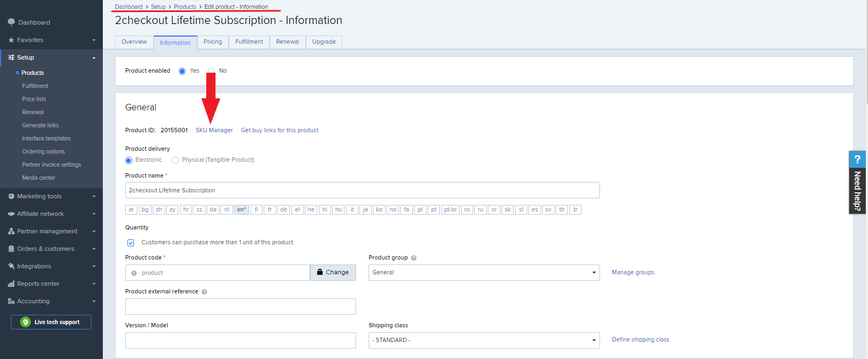Click the Favorites star icon
This screenshot has height=359, width=868.
[x=11, y=40]
